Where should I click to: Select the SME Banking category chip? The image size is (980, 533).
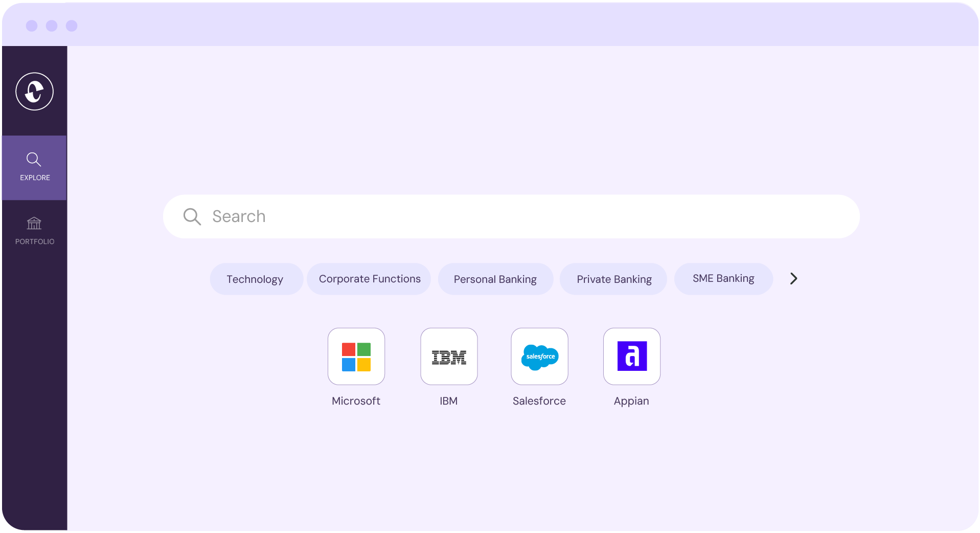click(723, 279)
